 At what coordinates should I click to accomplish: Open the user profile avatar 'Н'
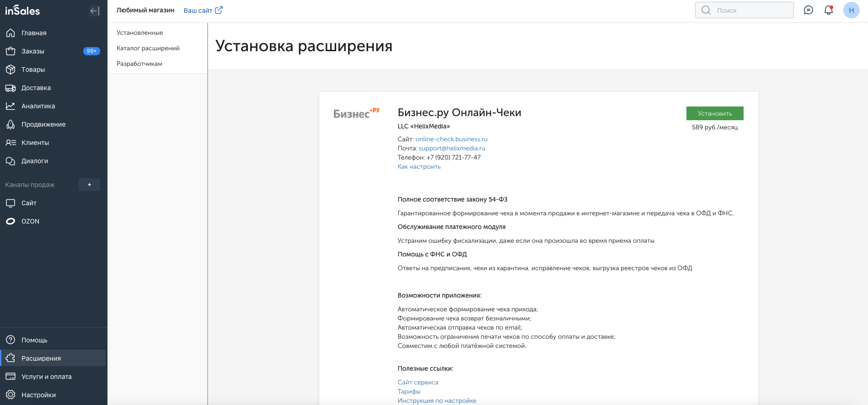coord(852,10)
